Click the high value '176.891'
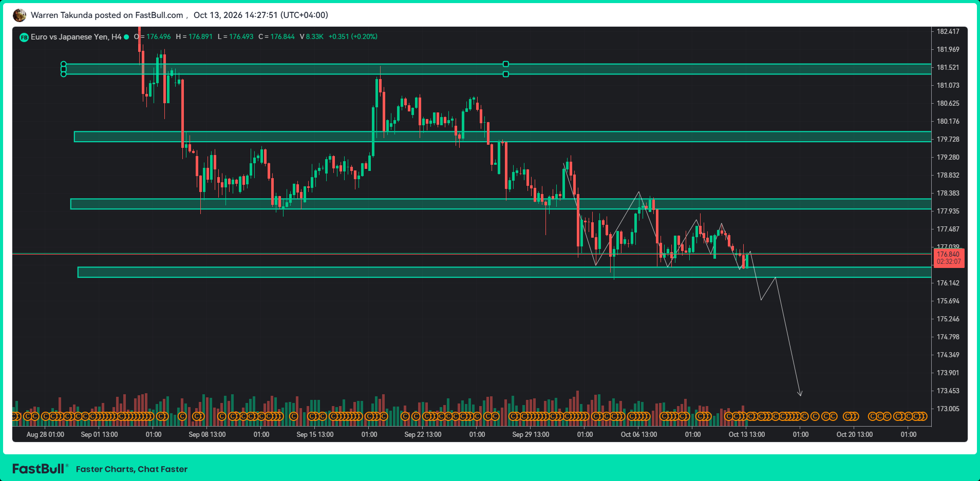Image resolution: width=980 pixels, height=481 pixels. click(200, 37)
